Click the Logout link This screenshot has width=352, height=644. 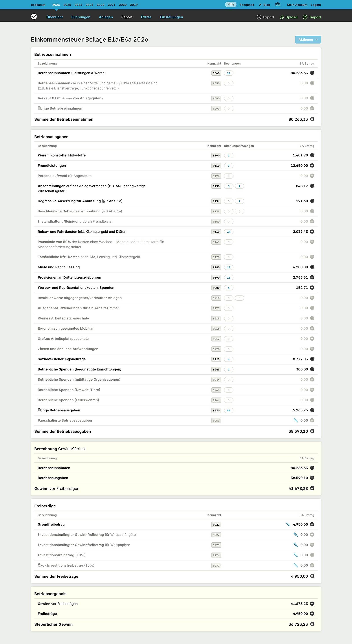click(x=316, y=5)
